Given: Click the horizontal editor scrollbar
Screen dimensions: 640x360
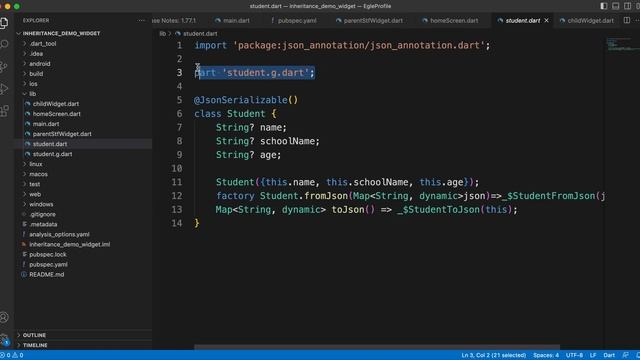Looking at the screenshot, I should coord(377,347).
